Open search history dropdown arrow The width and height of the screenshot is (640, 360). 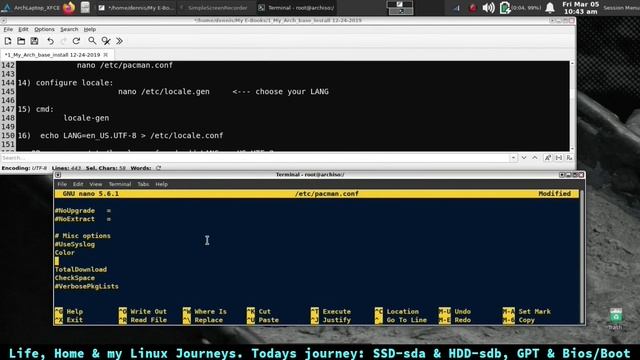click(513, 158)
